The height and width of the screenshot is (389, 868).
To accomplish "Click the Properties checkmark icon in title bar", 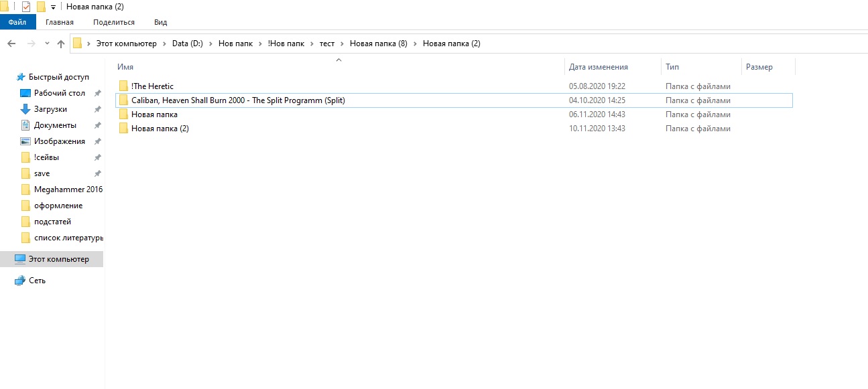I will click(26, 7).
